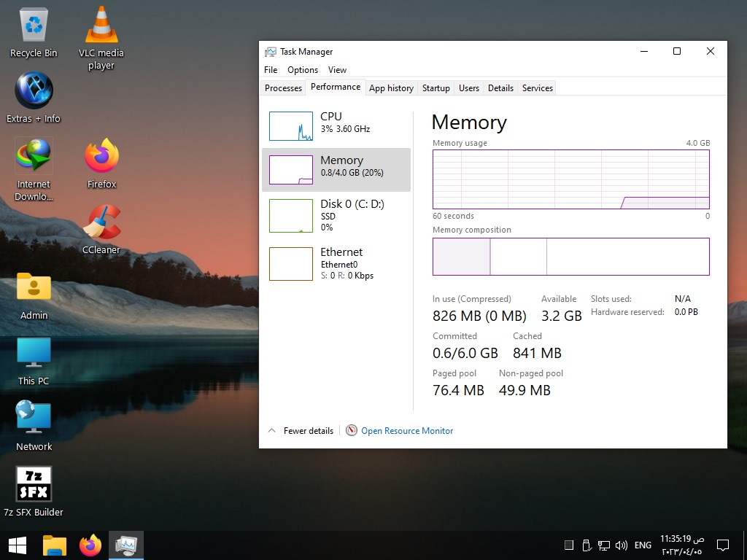Select the Internet Download Manager desktop icon
Screen dimensions: 747x560
[x=34, y=169]
